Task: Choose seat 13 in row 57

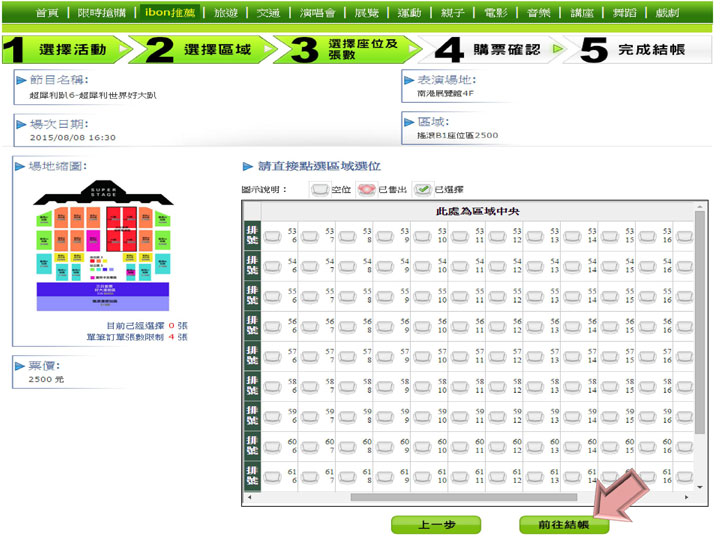Action: pyautogui.click(x=535, y=357)
